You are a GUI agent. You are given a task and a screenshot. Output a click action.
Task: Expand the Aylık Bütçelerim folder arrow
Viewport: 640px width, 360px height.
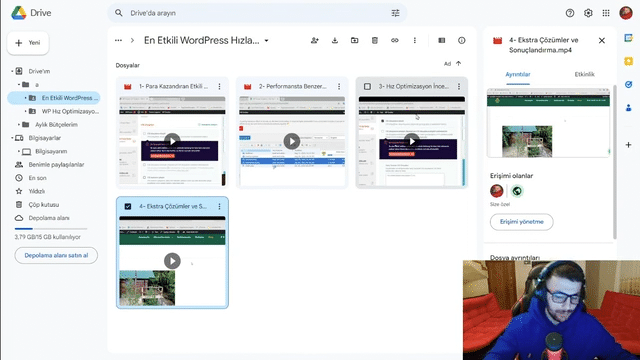coord(19,124)
